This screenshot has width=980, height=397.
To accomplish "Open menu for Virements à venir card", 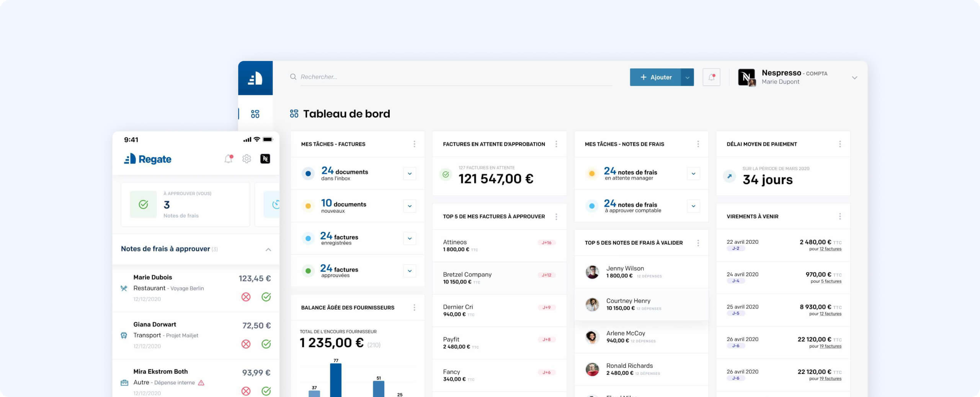I will click(840, 217).
